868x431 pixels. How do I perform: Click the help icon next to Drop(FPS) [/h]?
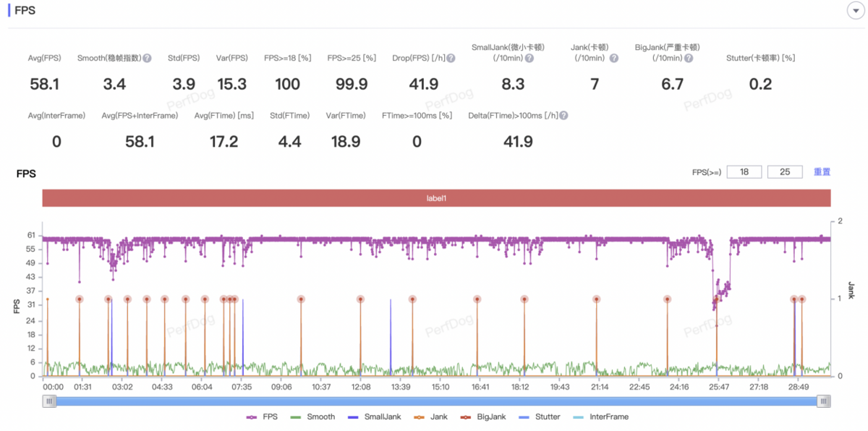pos(451,58)
